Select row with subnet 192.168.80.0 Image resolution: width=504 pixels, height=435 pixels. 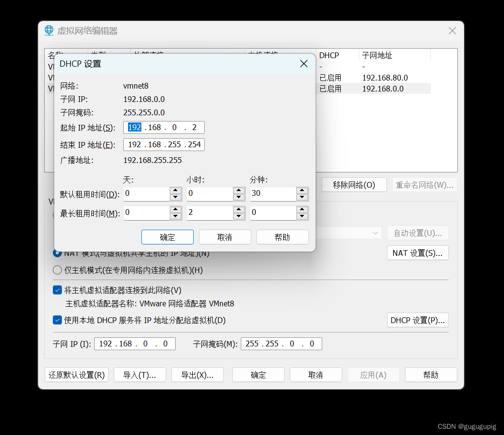[x=374, y=78]
